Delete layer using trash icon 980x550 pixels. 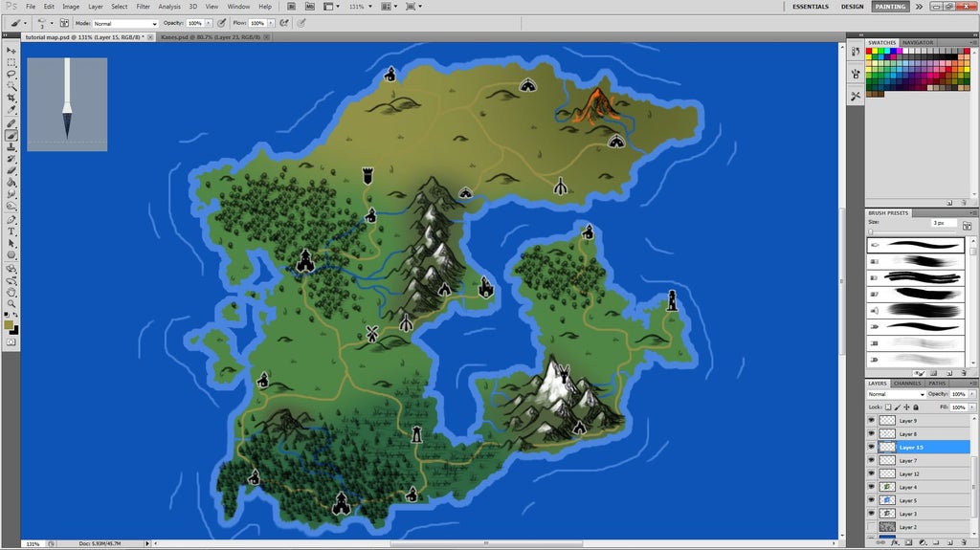click(x=963, y=543)
